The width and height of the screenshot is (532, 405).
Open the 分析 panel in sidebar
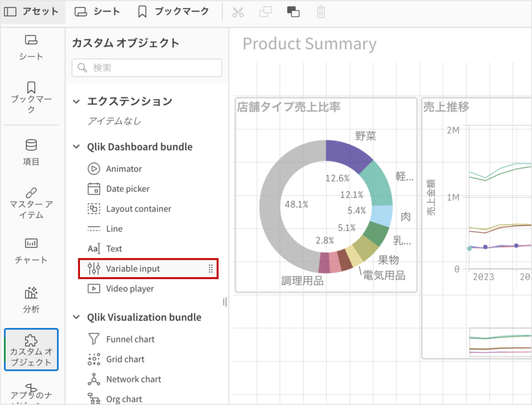(31, 300)
